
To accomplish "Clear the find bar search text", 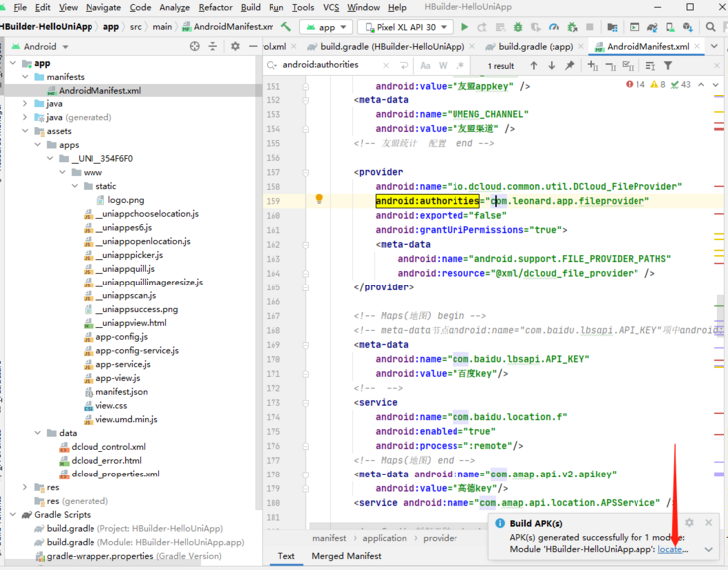I will [x=386, y=65].
